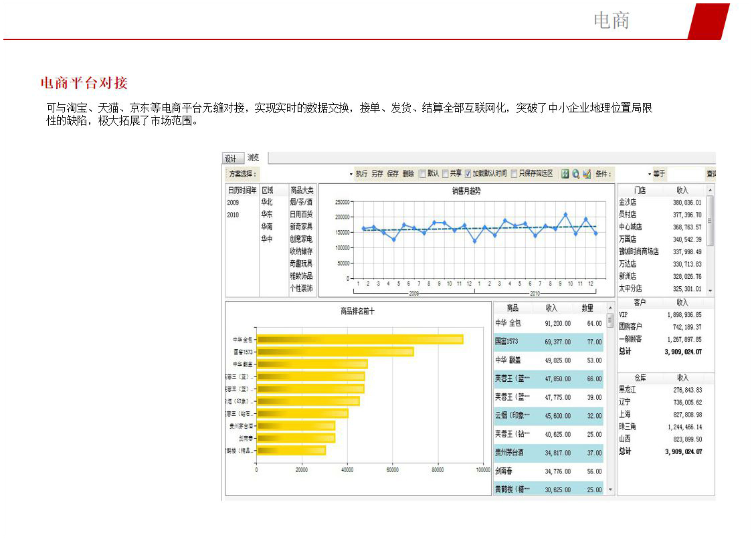Uncheck the 加载默认时间 checkbox
756x539 pixels.
[468, 174]
